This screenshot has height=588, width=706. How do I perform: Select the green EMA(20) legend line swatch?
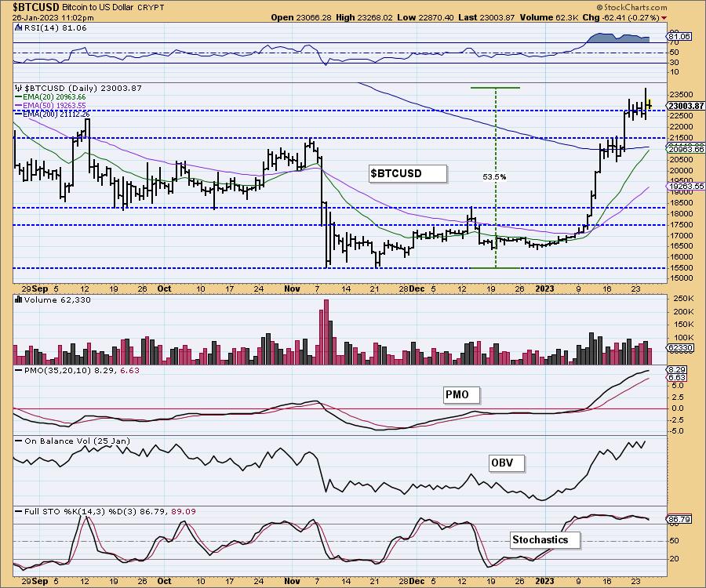[19, 97]
